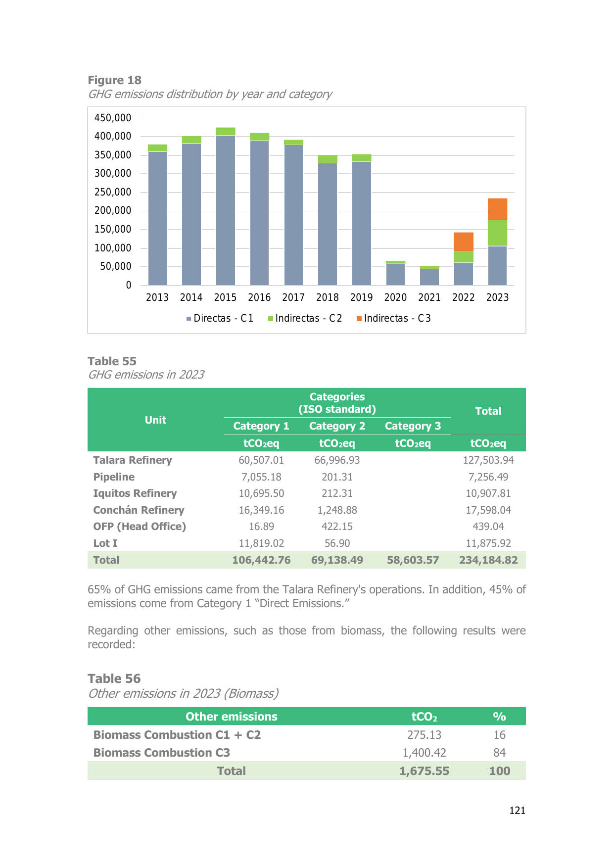Click the 'Biomass Combustion C1 + C2' row label
614x868 pixels.
(x=177, y=735)
